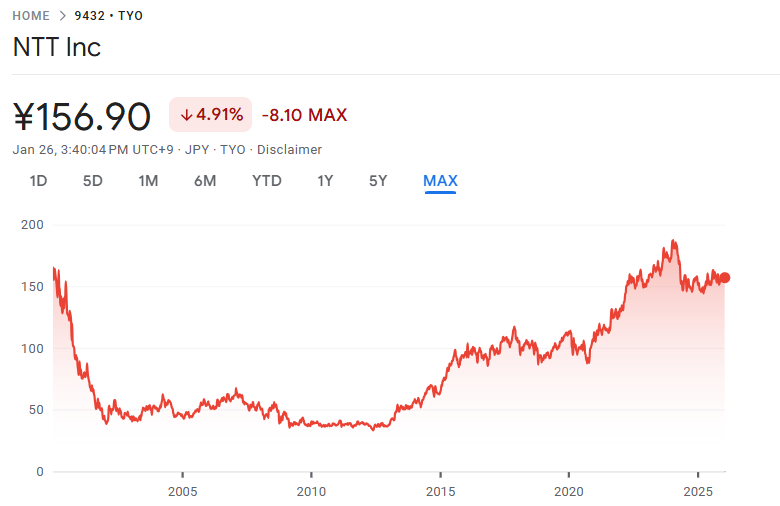The height and width of the screenshot is (506, 780).
Task: Show the 6M price chart
Action: [x=205, y=181]
